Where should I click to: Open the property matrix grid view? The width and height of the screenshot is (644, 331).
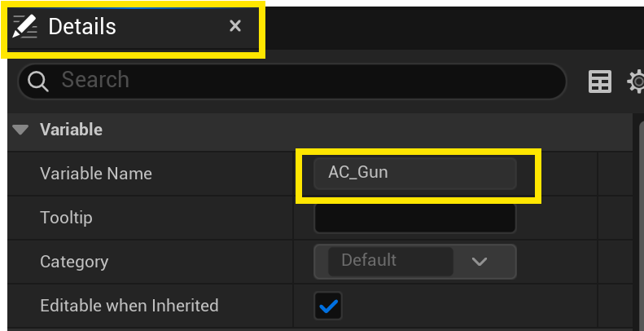tap(600, 81)
